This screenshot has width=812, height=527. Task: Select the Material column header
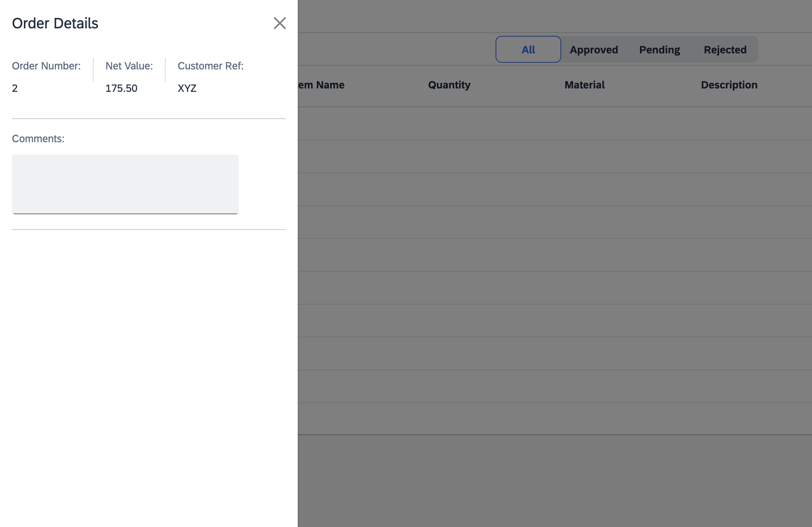click(584, 85)
